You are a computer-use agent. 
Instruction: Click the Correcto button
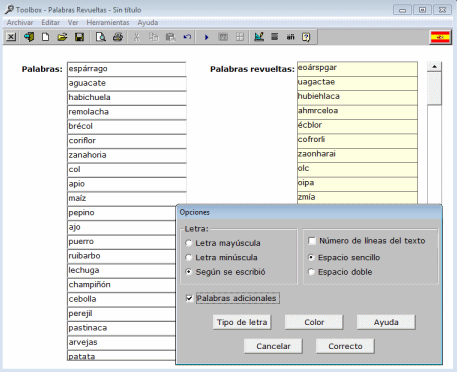click(x=345, y=346)
